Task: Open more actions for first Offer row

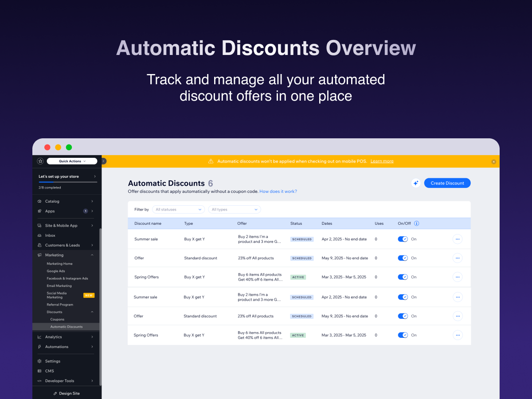Action: pyautogui.click(x=458, y=258)
